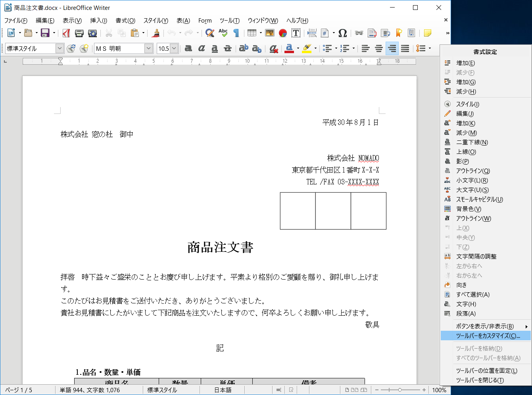
Task: Set justified alignment
Action: 405,48
